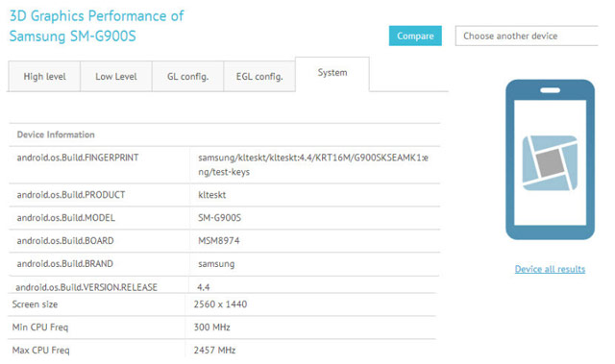Select the 4.4 version release value

click(203, 287)
